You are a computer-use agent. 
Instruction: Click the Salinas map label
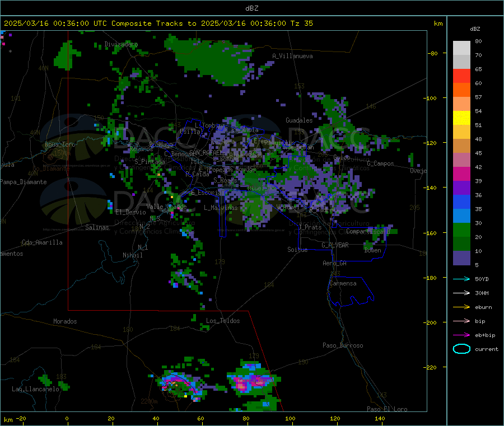pos(97,227)
